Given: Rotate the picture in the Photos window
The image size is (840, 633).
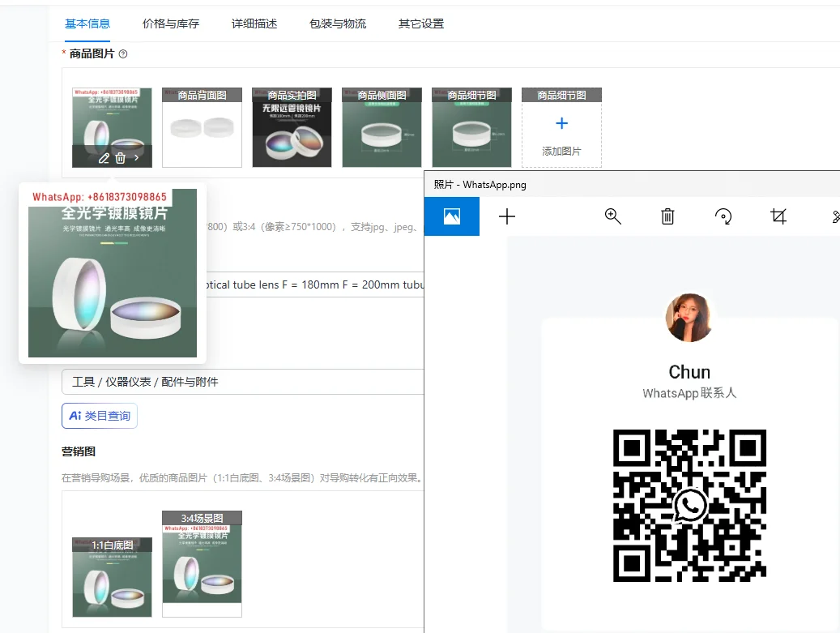Looking at the screenshot, I should pos(723,216).
